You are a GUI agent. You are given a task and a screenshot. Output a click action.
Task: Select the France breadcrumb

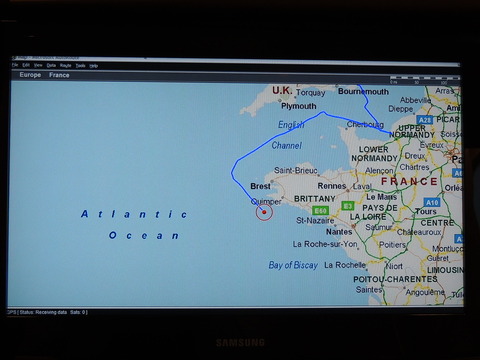[59, 75]
